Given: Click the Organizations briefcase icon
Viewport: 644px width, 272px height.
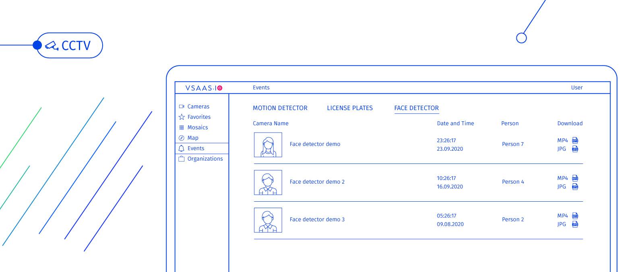Looking at the screenshot, I should coord(182,159).
